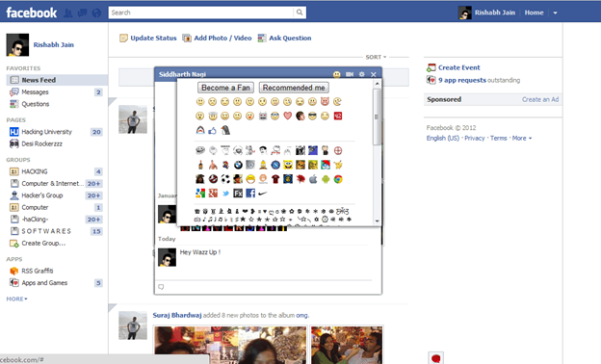Insert the shark emoticon
601x364 pixels.
coord(200,131)
